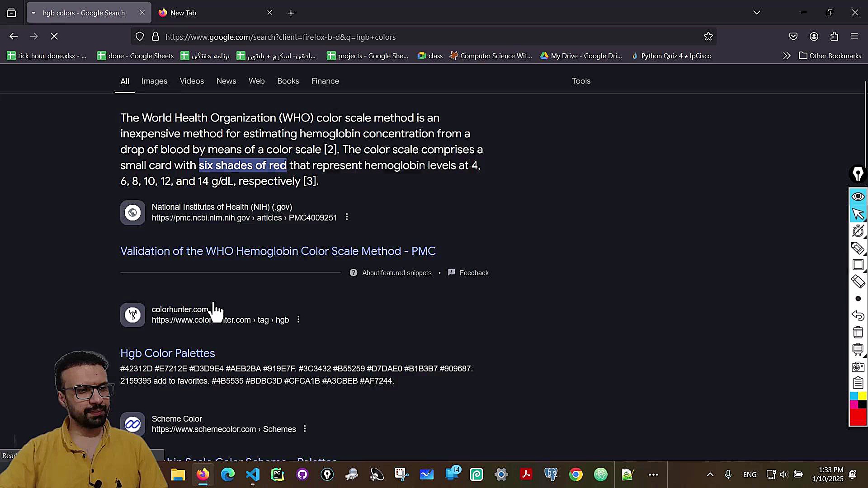This screenshot has height=488, width=868.
Task: Show site security padlock info
Action: tap(156, 37)
